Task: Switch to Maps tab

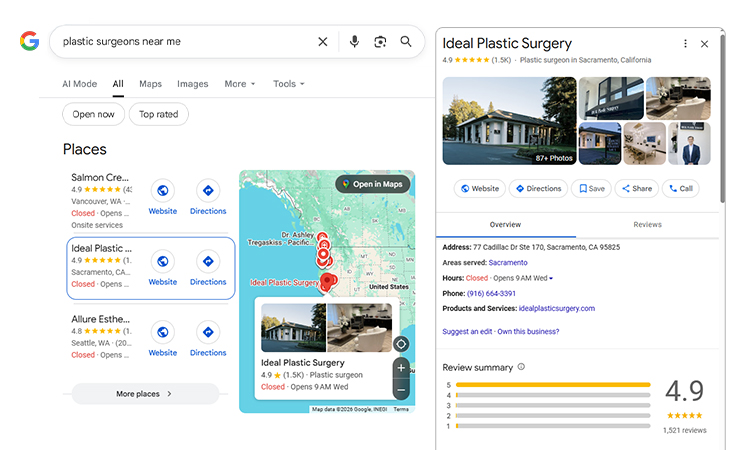Action: [x=150, y=84]
